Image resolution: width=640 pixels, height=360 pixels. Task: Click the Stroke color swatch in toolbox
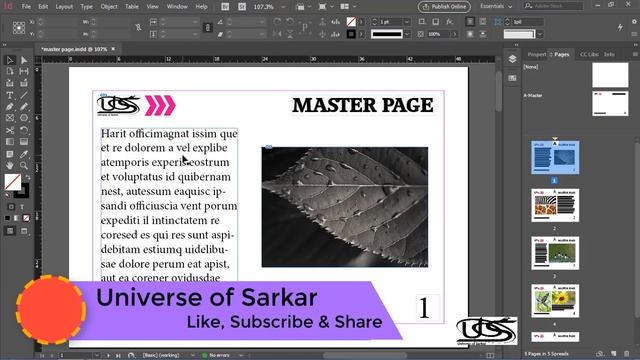click(23, 191)
